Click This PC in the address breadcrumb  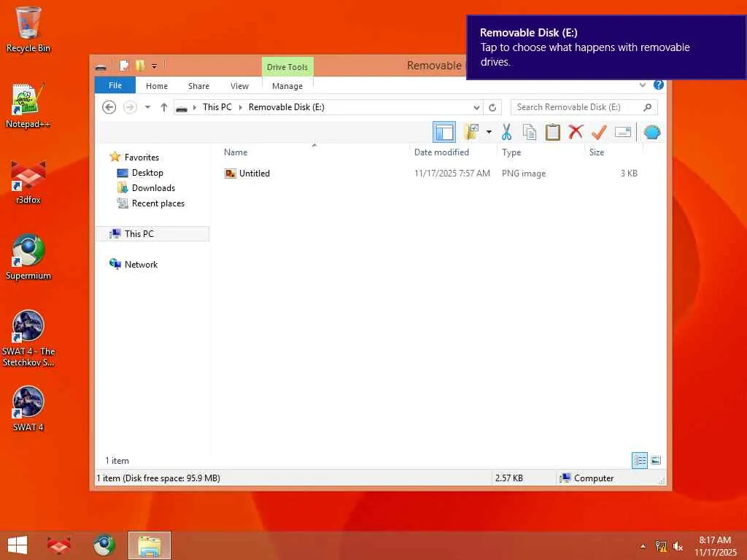pyautogui.click(x=217, y=107)
